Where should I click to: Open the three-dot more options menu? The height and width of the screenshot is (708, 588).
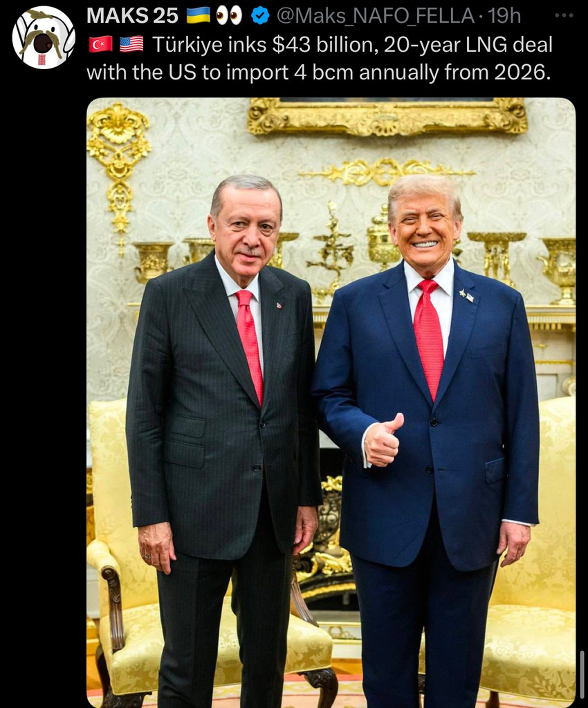(x=564, y=16)
